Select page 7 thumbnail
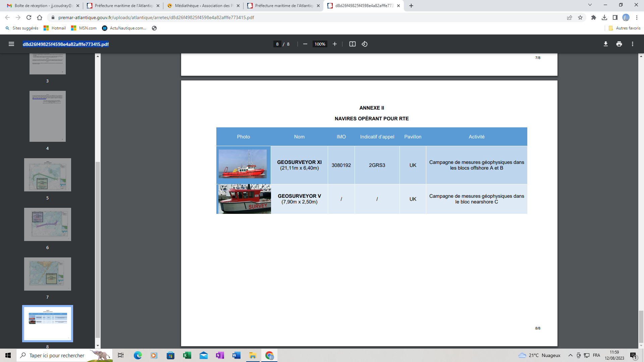Image resolution: width=644 pixels, height=362 pixels. pos(48,274)
